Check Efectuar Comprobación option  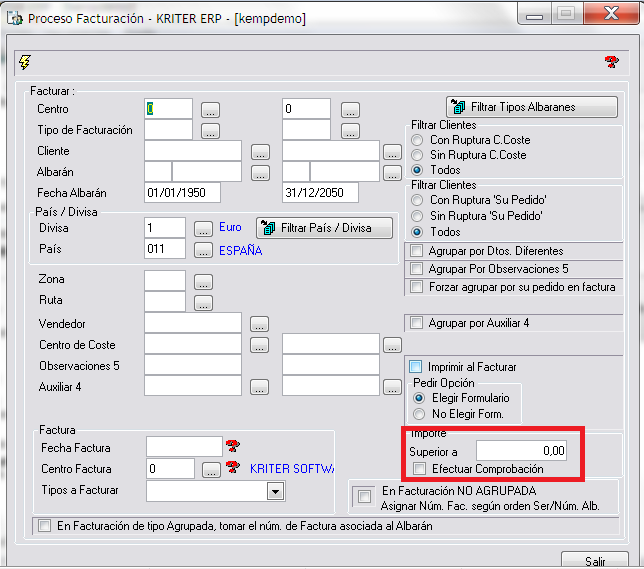pos(421,469)
